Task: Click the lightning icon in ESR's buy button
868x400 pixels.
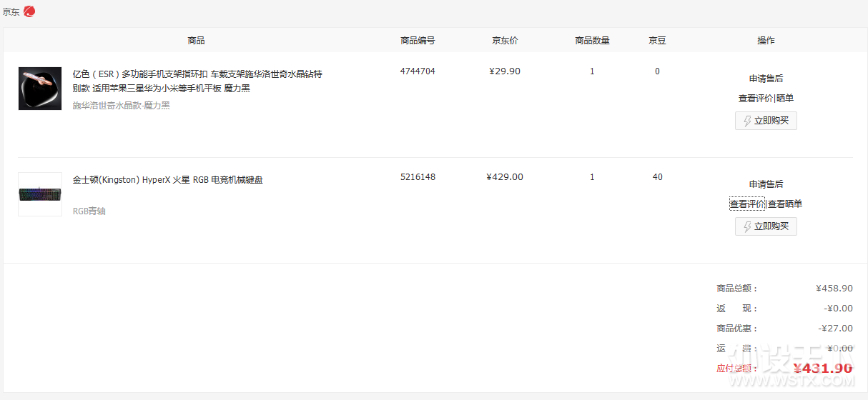Action: click(747, 121)
